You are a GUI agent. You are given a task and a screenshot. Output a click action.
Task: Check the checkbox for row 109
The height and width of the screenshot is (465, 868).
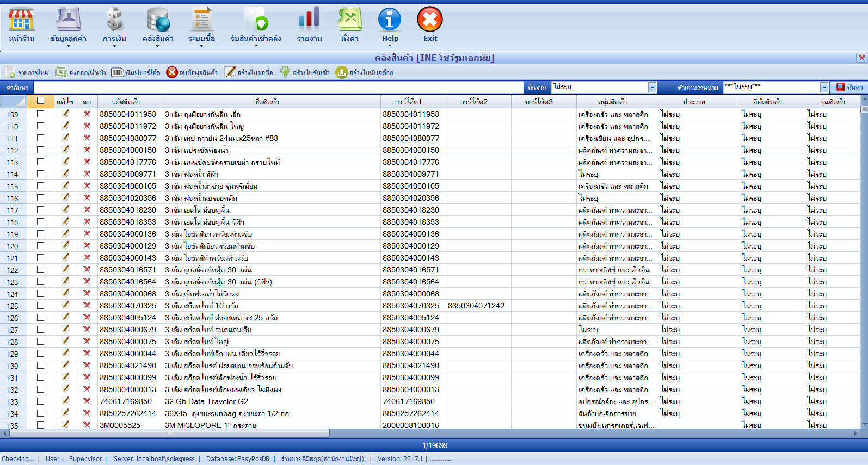point(40,114)
